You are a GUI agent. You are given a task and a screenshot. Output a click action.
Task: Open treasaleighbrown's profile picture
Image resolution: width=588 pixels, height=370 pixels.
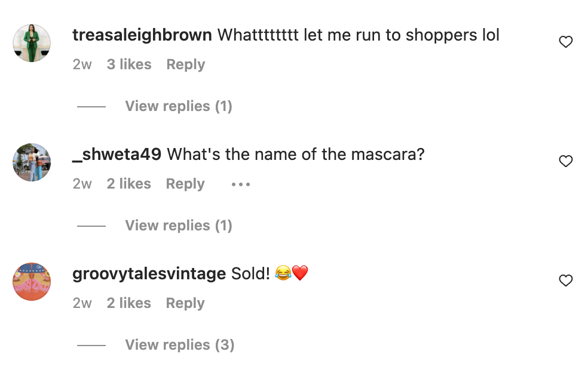pos(32,43)
